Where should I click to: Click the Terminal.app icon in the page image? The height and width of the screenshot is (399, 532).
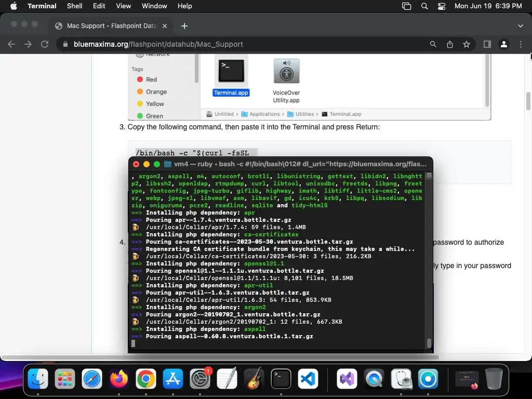tap(231, 71)
